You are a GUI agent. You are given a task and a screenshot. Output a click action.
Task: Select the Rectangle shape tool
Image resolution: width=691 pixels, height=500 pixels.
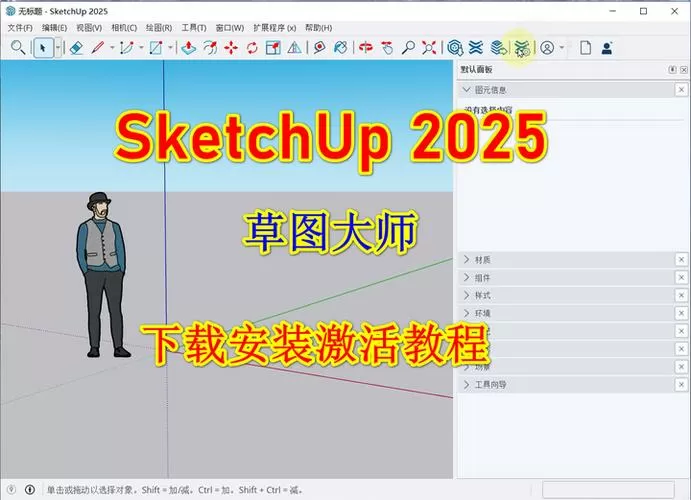(156, 48)
